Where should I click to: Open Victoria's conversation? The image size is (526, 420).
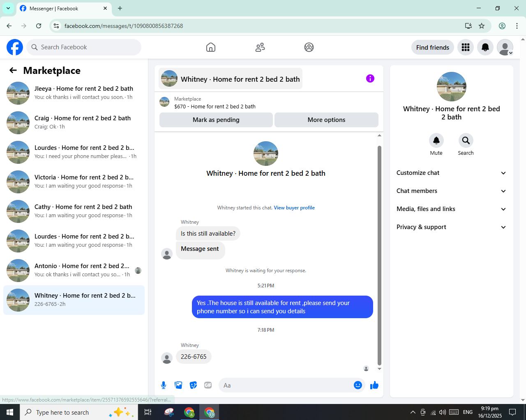tap(74, 182)
